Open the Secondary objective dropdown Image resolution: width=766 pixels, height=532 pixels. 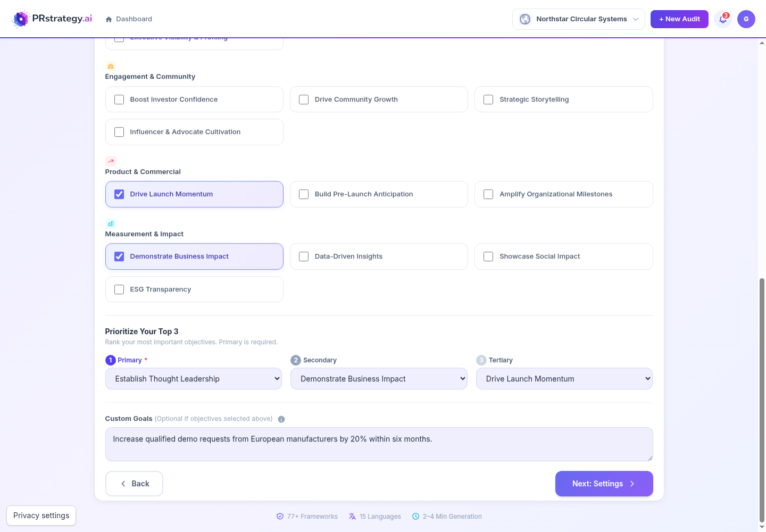379,379
